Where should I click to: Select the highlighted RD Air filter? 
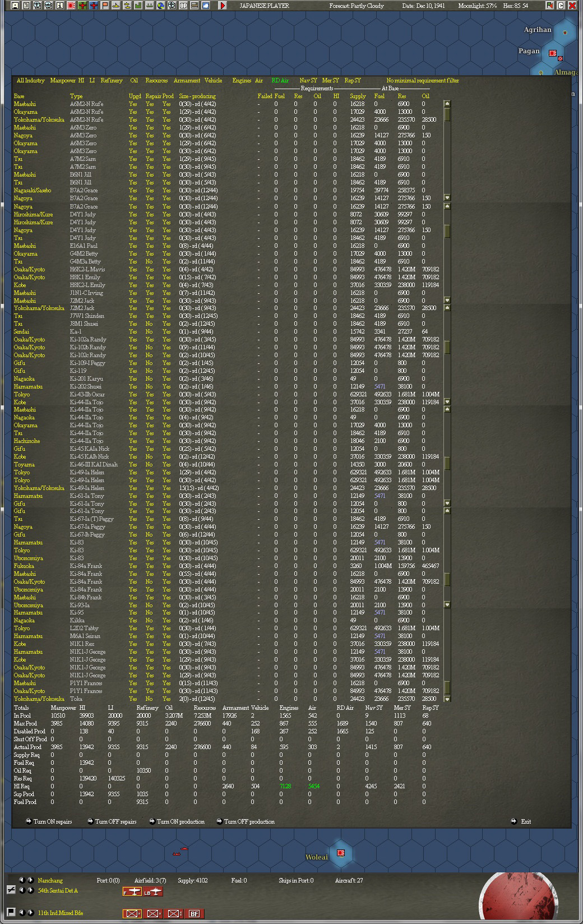click(280, 80)
